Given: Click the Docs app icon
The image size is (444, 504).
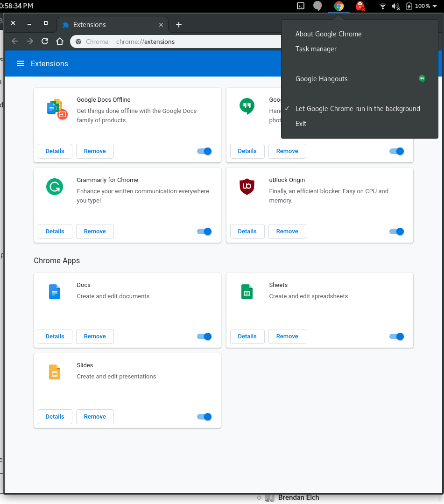Looking at the screenshot, I should (55, 291).
